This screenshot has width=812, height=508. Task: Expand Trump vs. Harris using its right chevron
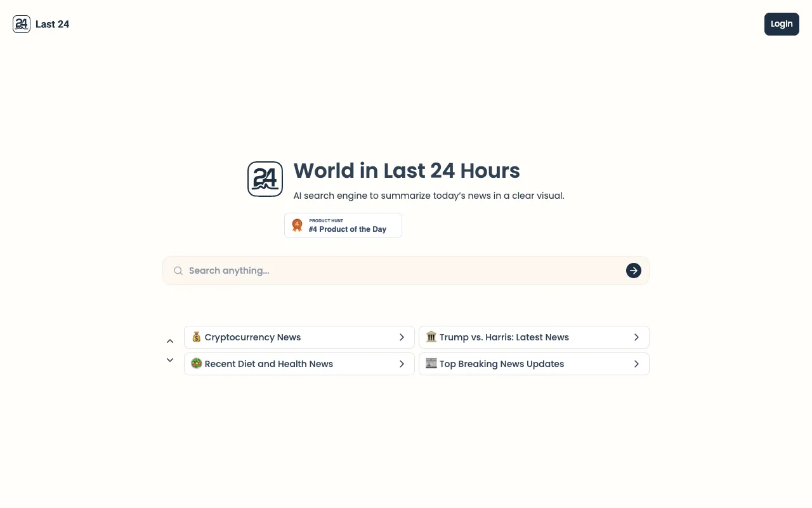pos(636,337)
